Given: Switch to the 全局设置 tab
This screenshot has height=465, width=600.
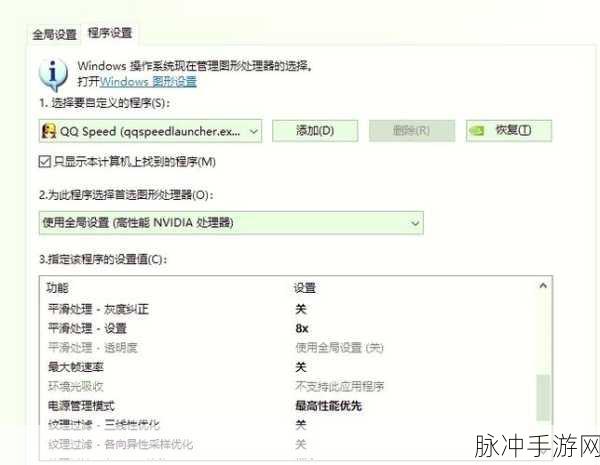Looking at the screenshot, I should point(54,34).
